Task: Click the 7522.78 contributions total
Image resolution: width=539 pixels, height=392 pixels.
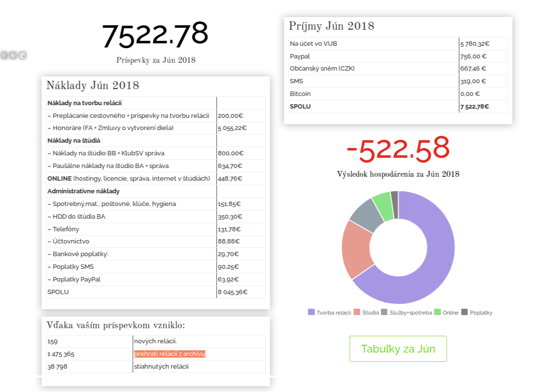Action: pos(155,35)
